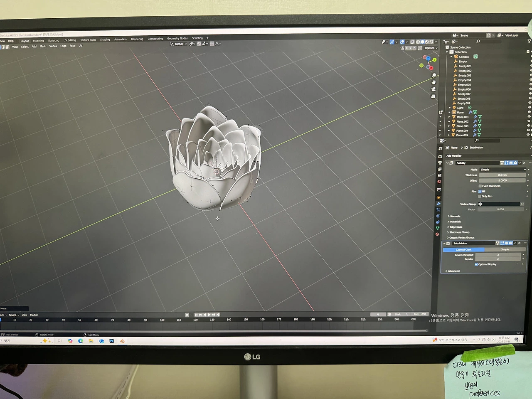The image size is (532, 399).
Task: Expand the Thickness Clamp subpanel
Action: (458, 232)
